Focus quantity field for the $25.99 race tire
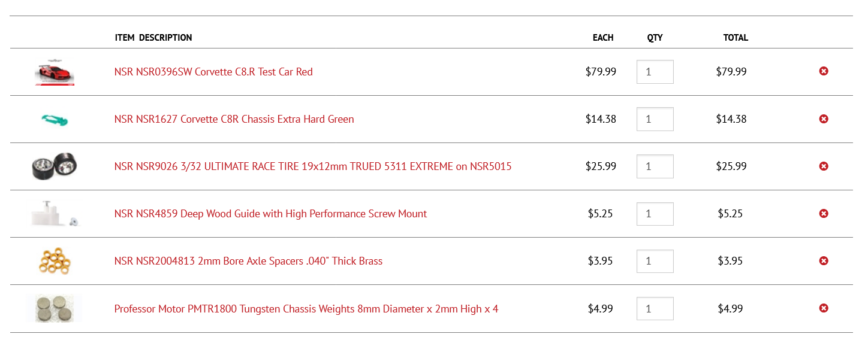868x343 pixels. 655,166
